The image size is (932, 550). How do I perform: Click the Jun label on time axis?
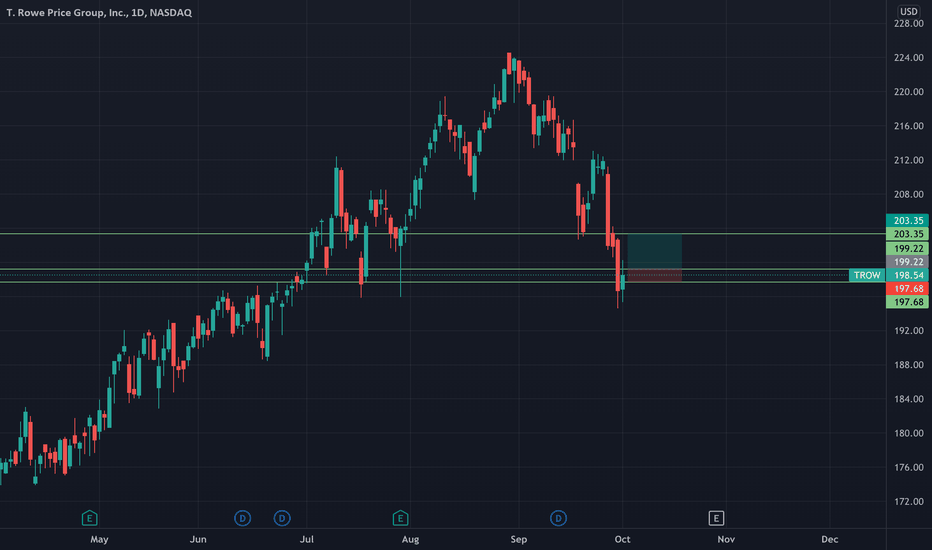coord(198,540)
